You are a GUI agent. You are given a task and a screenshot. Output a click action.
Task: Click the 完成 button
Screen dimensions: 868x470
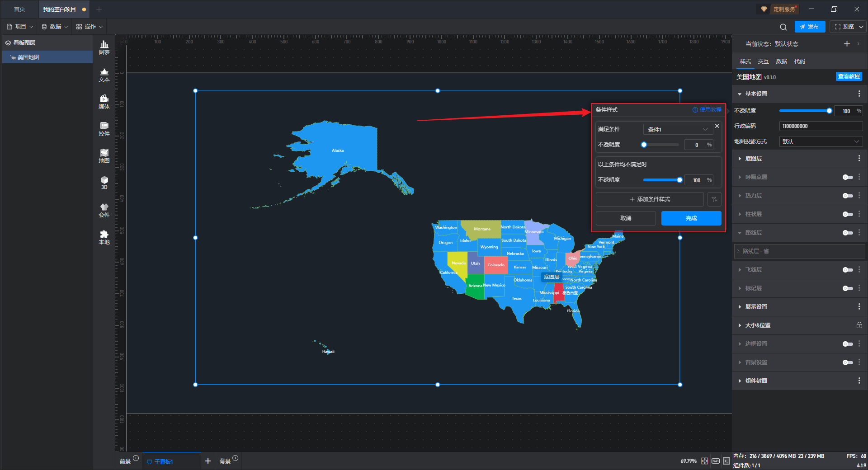[691, 218]
